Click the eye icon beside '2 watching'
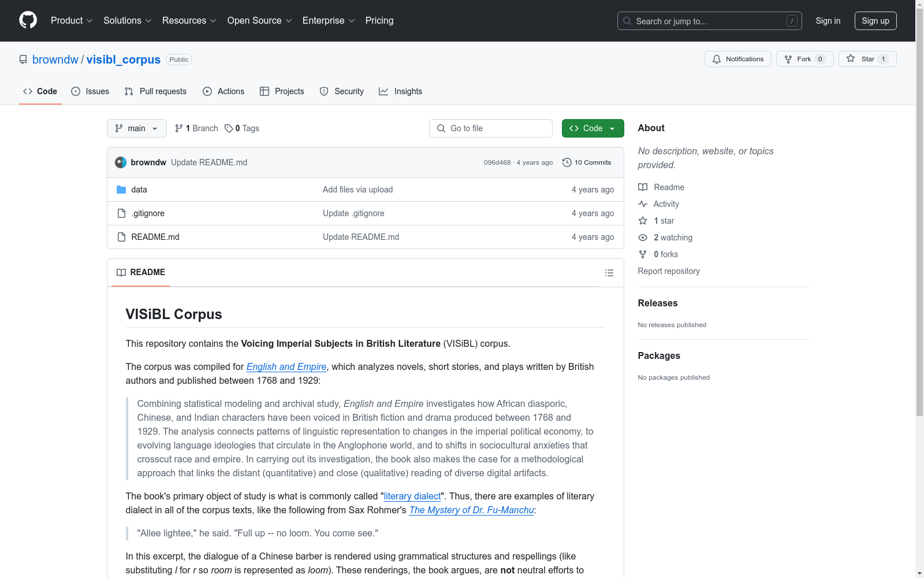This screenshot has width=924, height=578. click(x=643, y=238)
